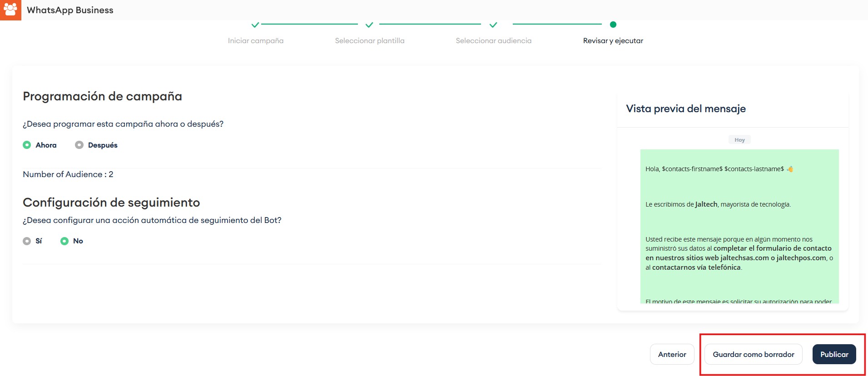Click the green message preview bubble

click(739, 223)
